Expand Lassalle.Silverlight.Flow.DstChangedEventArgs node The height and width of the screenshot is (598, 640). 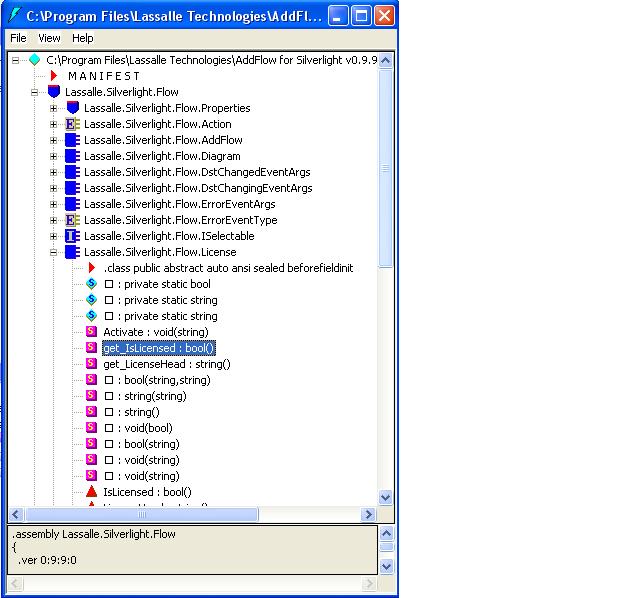pyautogui.click(x=53, y=172)
